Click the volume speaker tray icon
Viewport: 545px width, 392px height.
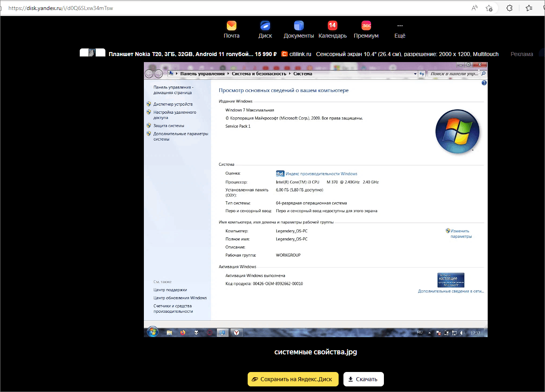462,333
